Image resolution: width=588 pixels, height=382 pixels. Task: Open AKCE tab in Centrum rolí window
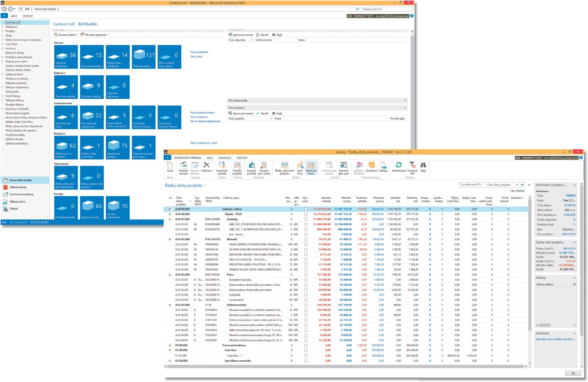point(14,15)
